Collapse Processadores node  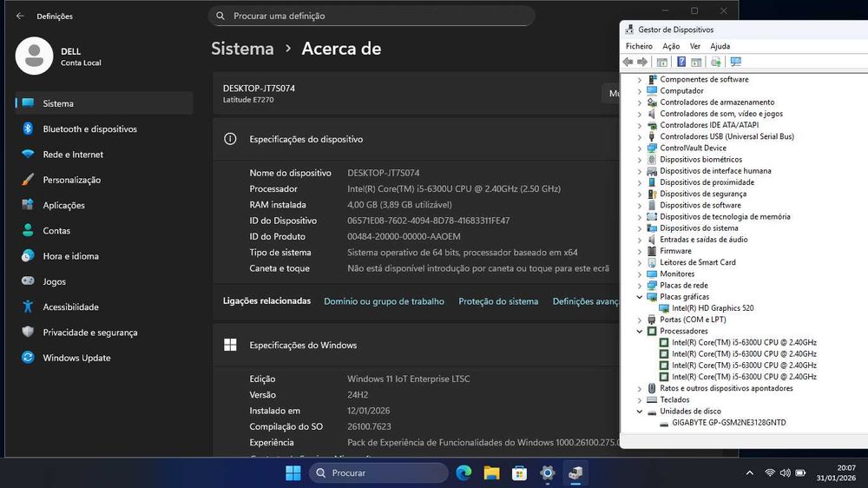(x=640, y=331)
